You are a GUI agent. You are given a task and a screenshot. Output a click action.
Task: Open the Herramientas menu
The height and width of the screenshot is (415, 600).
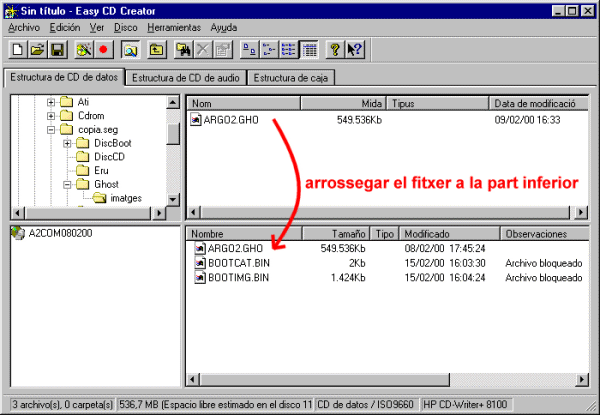pos(174,28)
